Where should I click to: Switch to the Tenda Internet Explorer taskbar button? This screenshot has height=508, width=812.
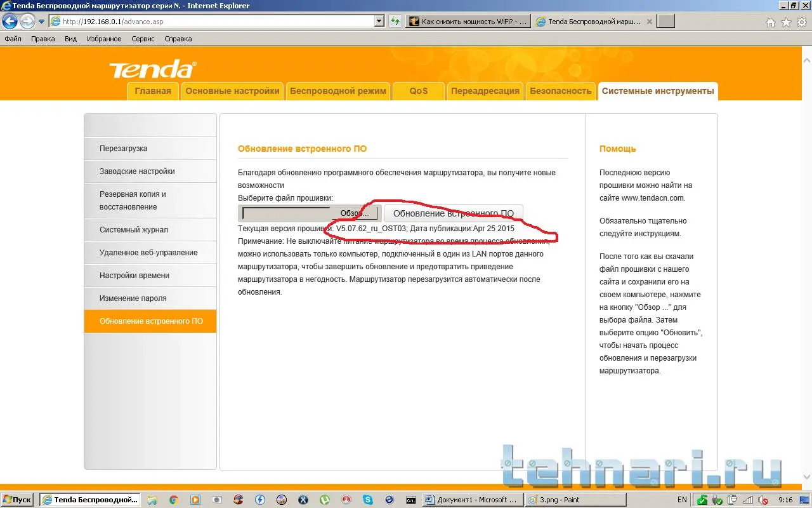90,500
